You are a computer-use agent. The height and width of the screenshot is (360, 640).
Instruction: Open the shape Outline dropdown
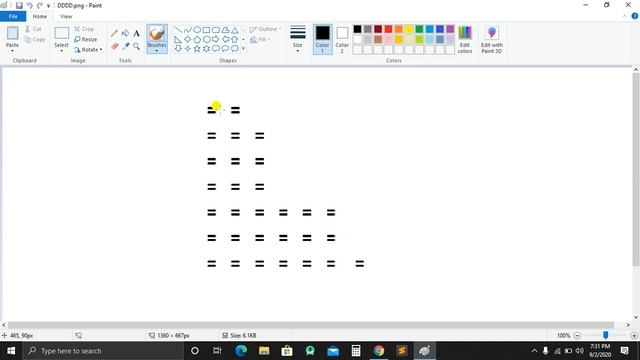(265, 29)
